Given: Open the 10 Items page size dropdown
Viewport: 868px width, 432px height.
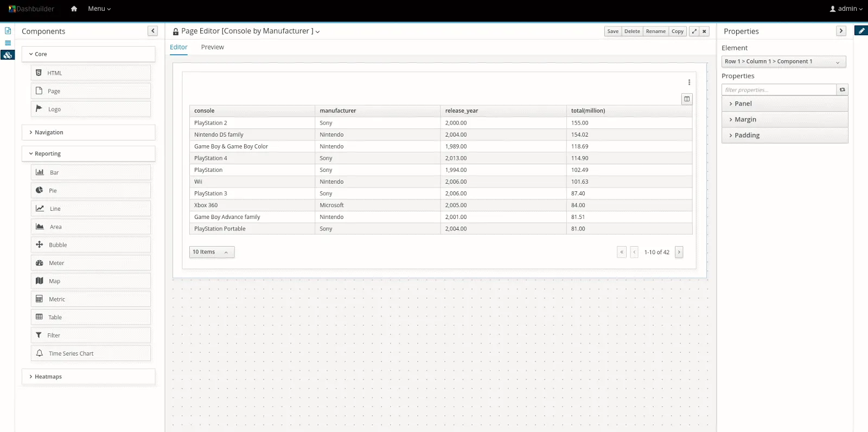Looking at the screenshot, I should point(212,252).
